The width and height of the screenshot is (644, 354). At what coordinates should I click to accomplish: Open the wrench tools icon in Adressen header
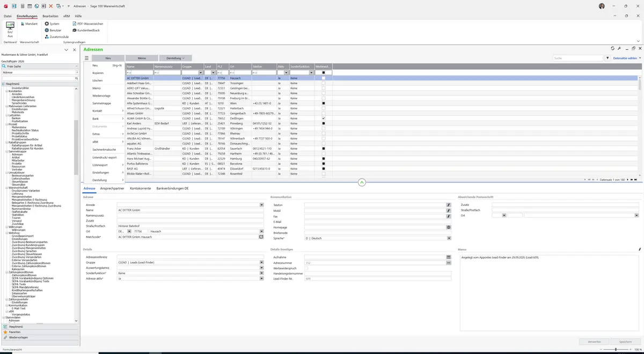tap(619, 48)
